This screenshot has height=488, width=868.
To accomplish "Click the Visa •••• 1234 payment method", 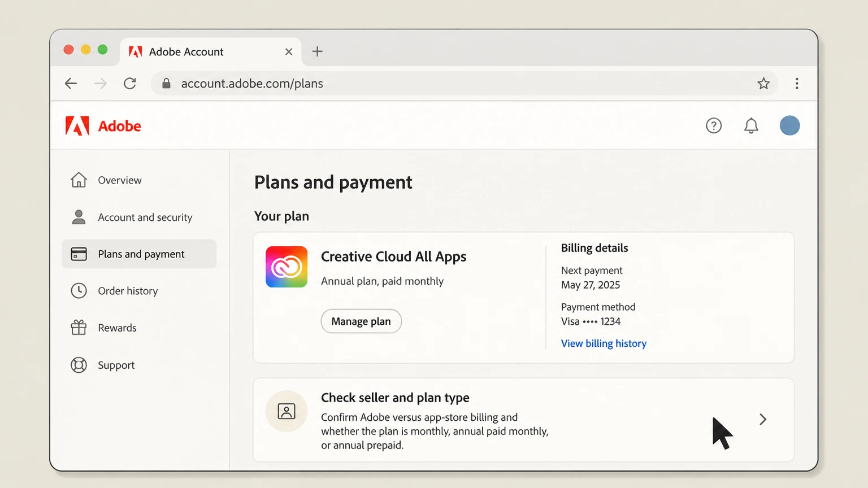I will [591, 321].
